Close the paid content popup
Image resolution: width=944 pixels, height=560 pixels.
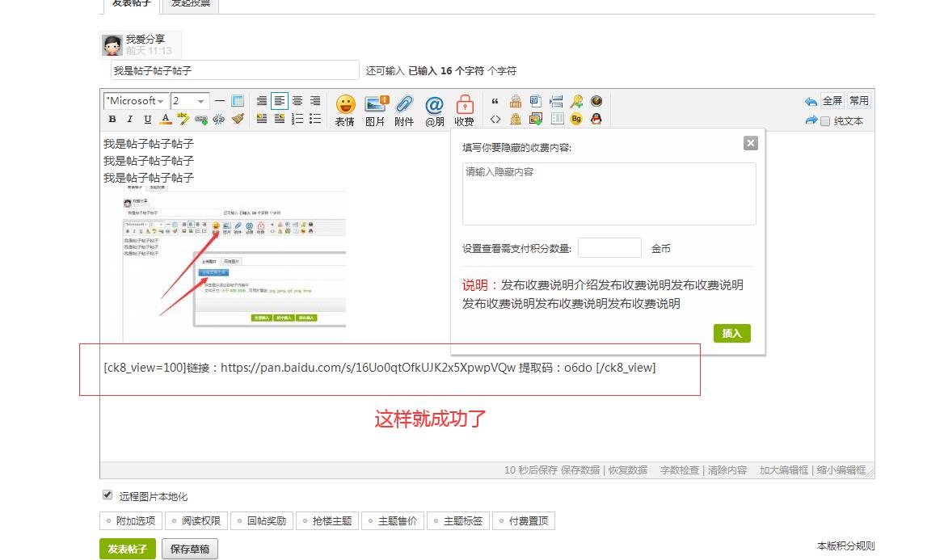(x=750, y=143)
